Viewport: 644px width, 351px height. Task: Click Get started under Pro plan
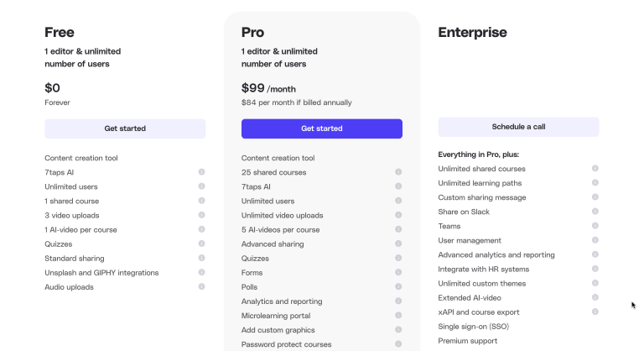click(x=322, y=128)
